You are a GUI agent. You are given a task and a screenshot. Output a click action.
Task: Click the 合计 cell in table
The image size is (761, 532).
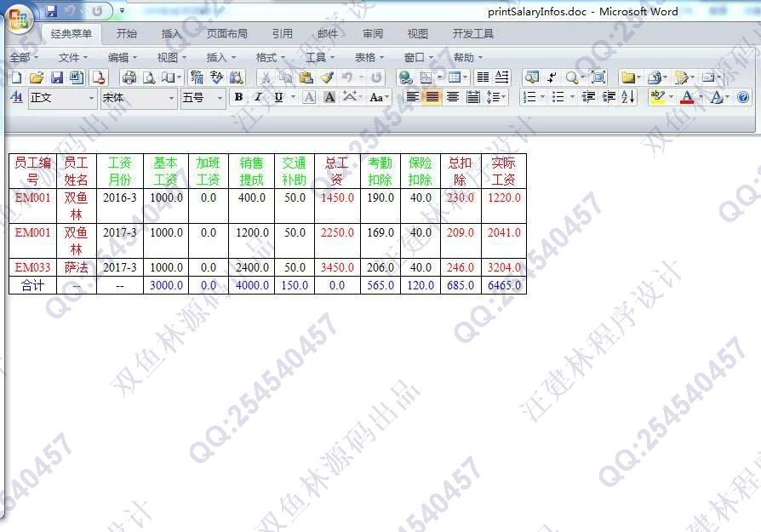pos(32,285)
